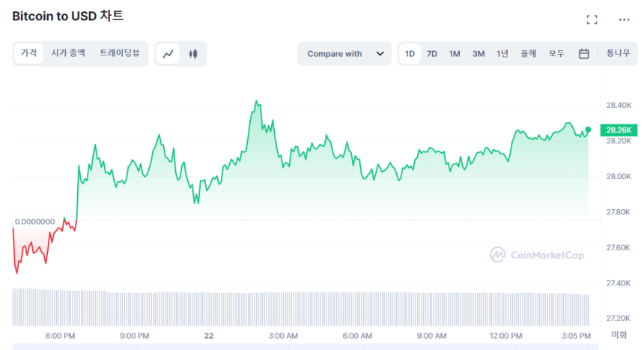Select the 7D time range
Screen dimensions: 644x350
pyautogui.click(x=432, y=54)
